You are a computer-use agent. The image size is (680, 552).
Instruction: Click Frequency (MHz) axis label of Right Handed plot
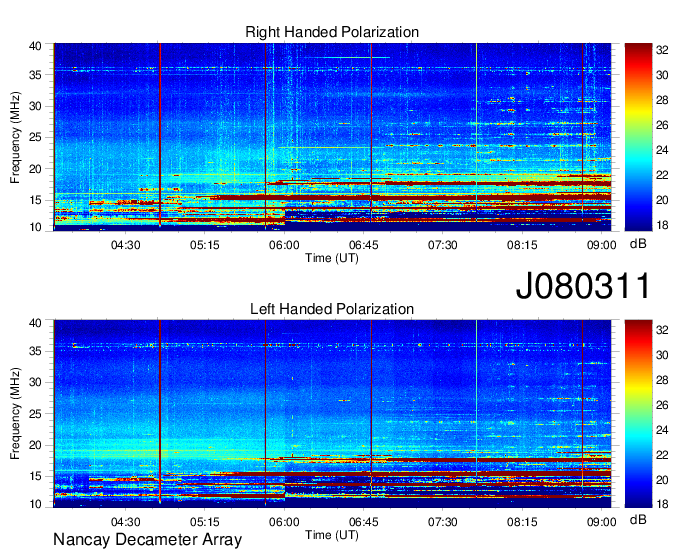pos(15,137)
